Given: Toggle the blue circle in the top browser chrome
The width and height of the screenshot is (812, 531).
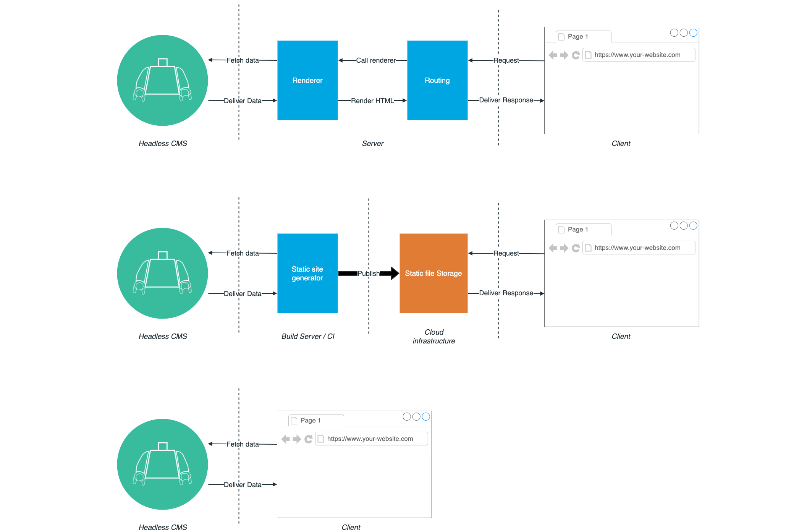Looking at the screenshot, I should pos(693,33).
